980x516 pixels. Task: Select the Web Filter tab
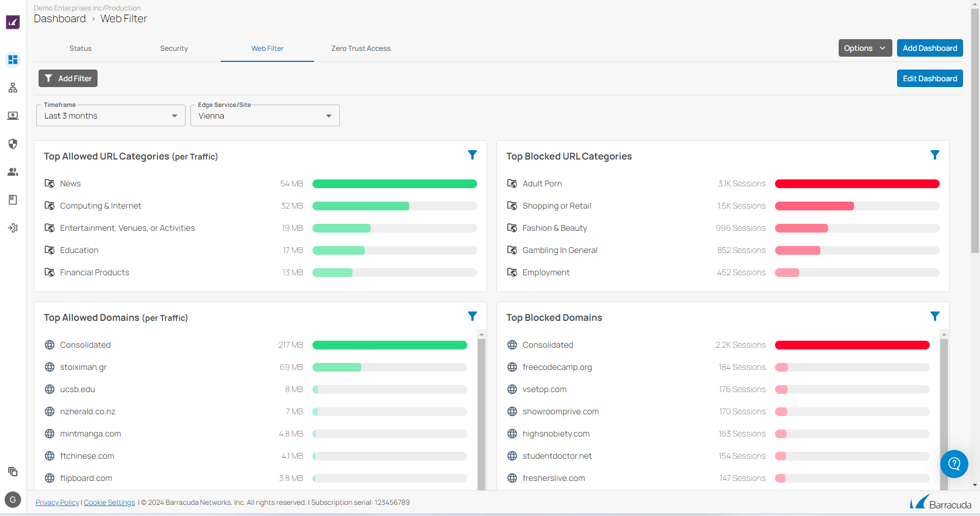click(x=267, y=49)
